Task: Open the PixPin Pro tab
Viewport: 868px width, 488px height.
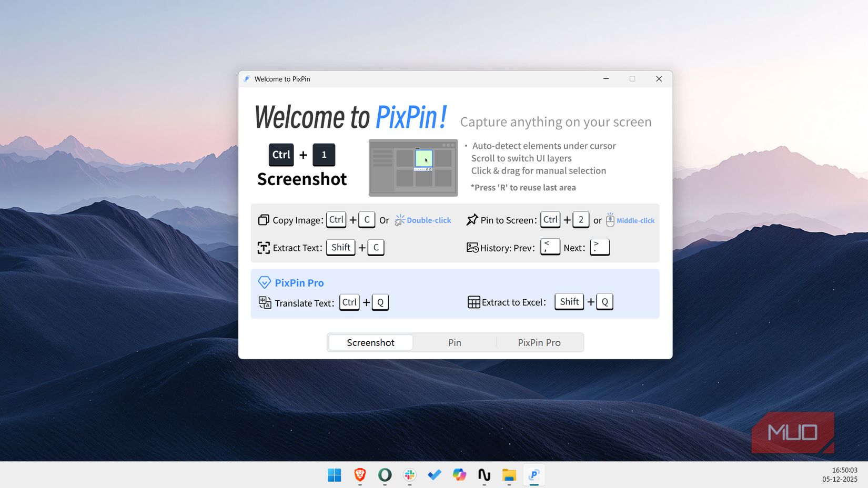Action: coord(539,342)
